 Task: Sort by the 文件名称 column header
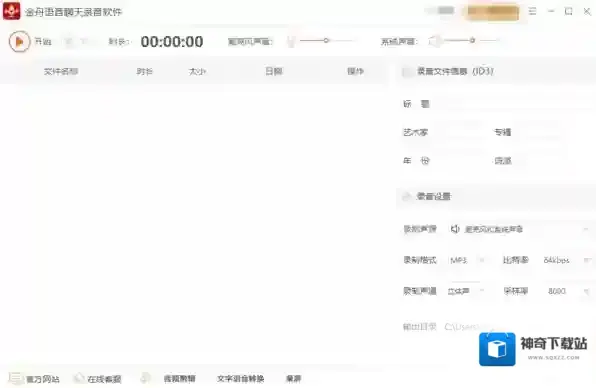(61, 71)
